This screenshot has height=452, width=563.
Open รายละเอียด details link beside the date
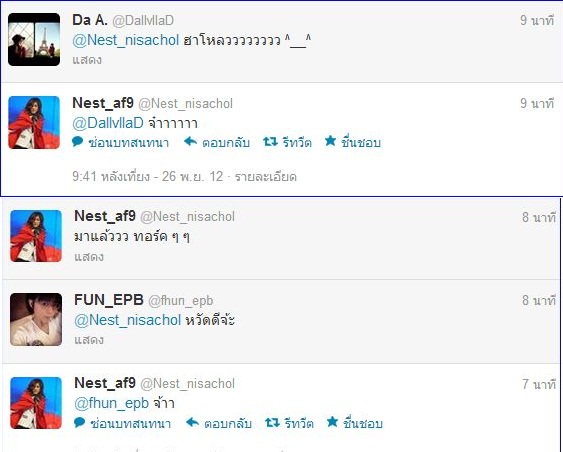[265, 177]
